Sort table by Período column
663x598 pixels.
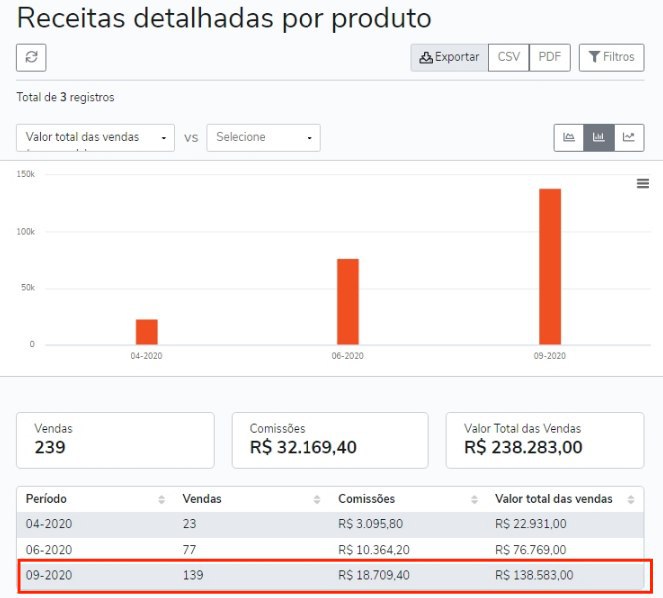click(x=95, y=499)
